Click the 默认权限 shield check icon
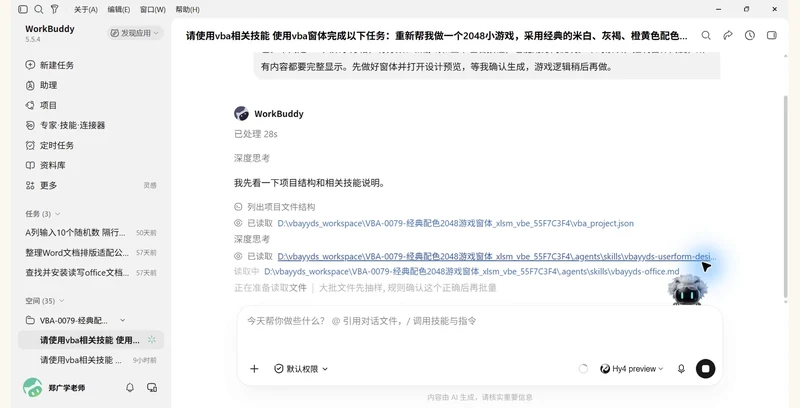Screen dimensions: 800x408 click(x=279, y=369)
